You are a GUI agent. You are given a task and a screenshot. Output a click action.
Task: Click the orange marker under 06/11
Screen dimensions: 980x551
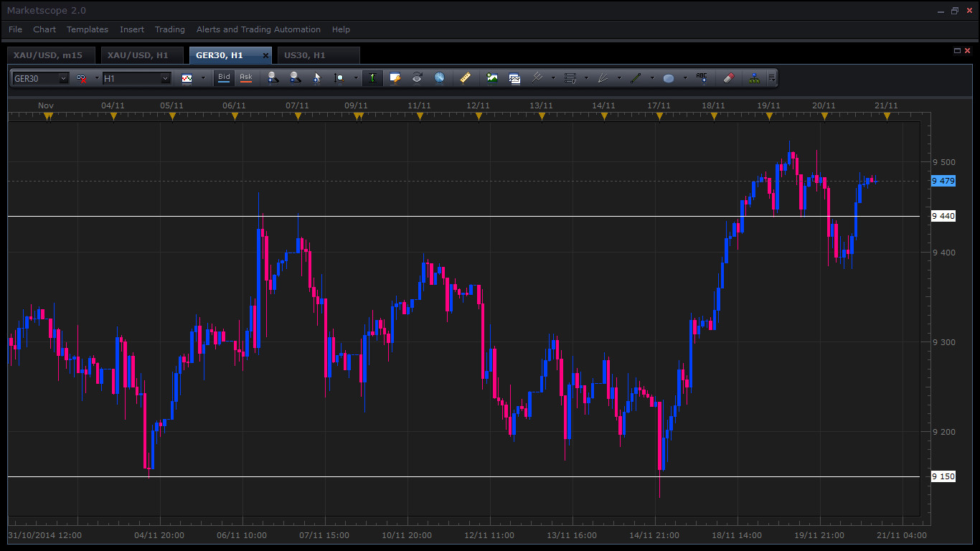(x=235, y=116)
